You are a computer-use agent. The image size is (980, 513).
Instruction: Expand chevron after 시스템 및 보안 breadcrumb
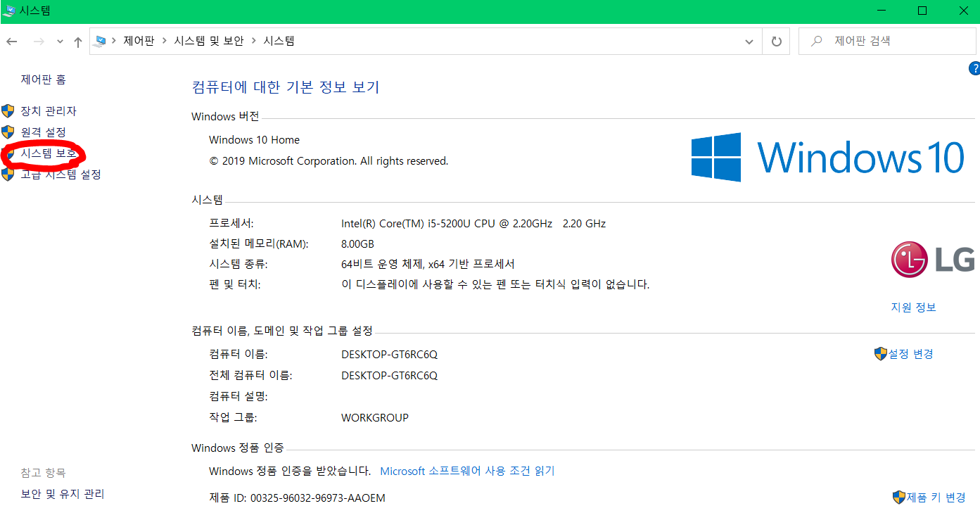(x=254, y=41)
